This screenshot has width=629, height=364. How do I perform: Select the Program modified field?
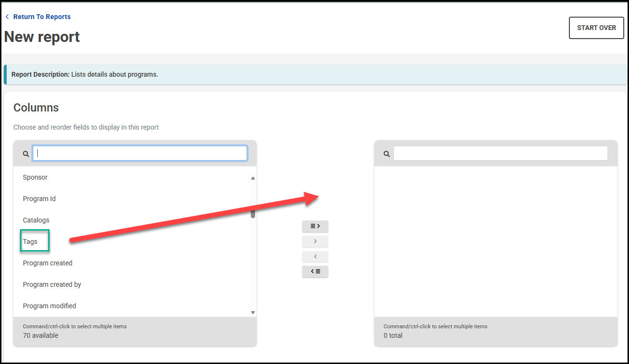pos(50,306)
